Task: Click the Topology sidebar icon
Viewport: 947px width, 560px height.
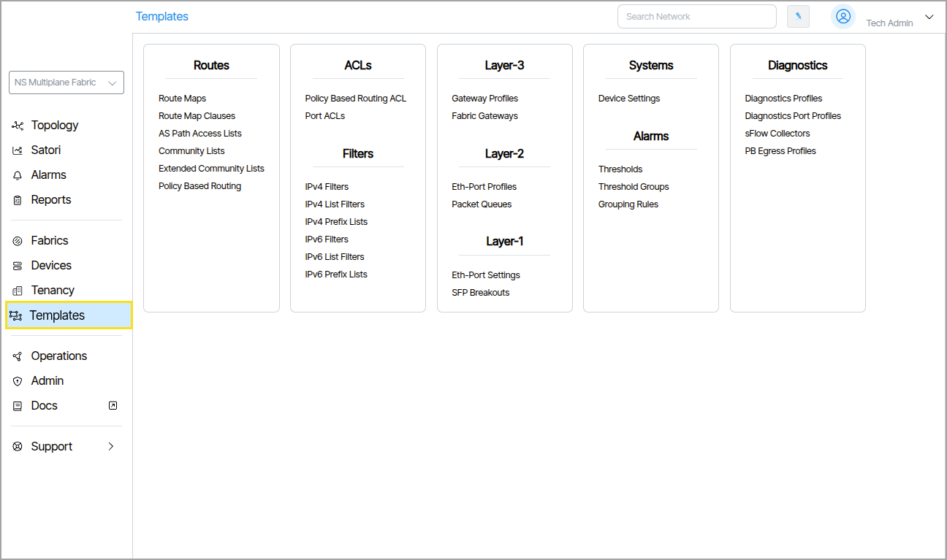Action: [x=18, y=126]
